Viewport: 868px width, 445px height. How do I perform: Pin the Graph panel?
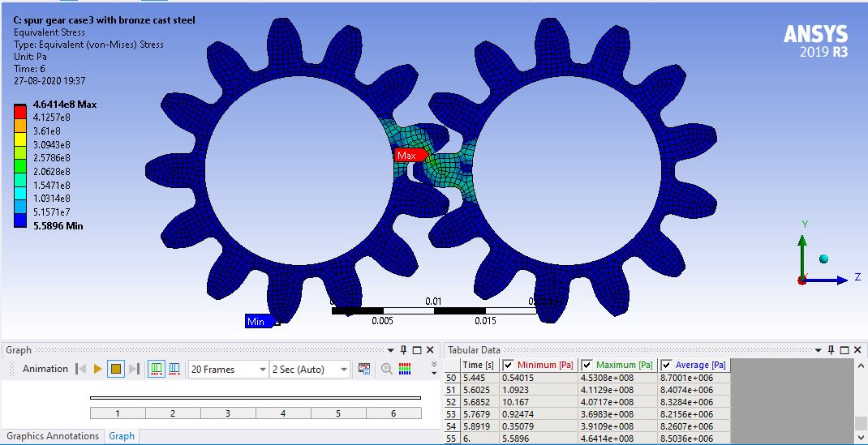pos(404,350)
